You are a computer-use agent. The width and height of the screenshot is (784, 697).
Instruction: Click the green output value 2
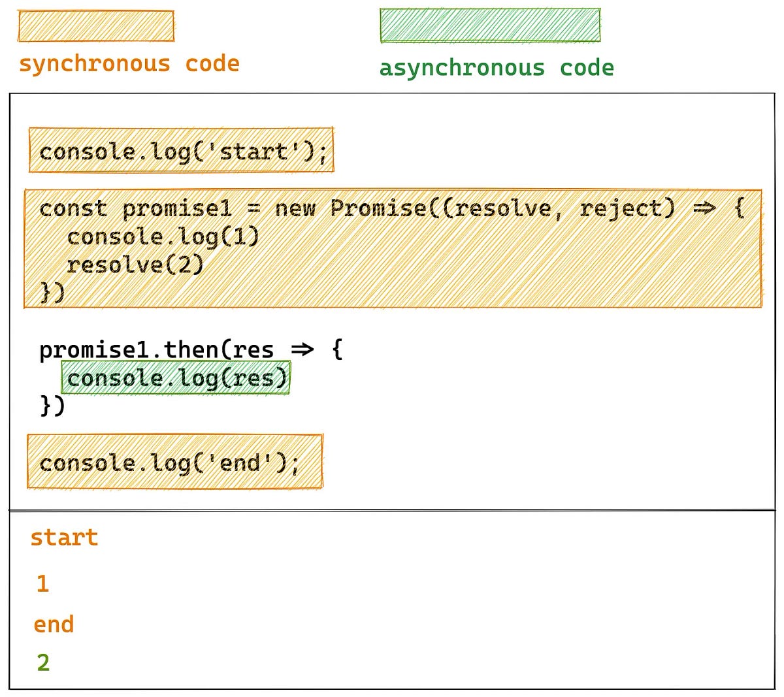(42, 664)
